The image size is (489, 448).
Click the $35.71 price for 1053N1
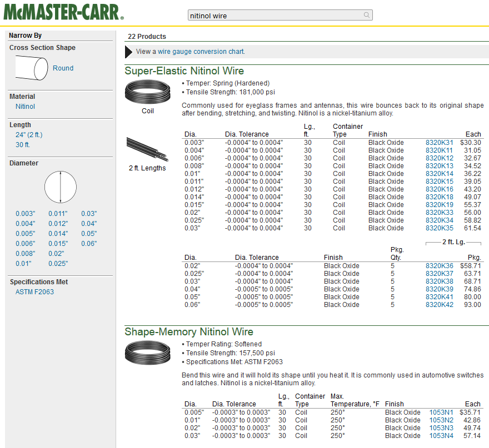(x=470, y=412)
